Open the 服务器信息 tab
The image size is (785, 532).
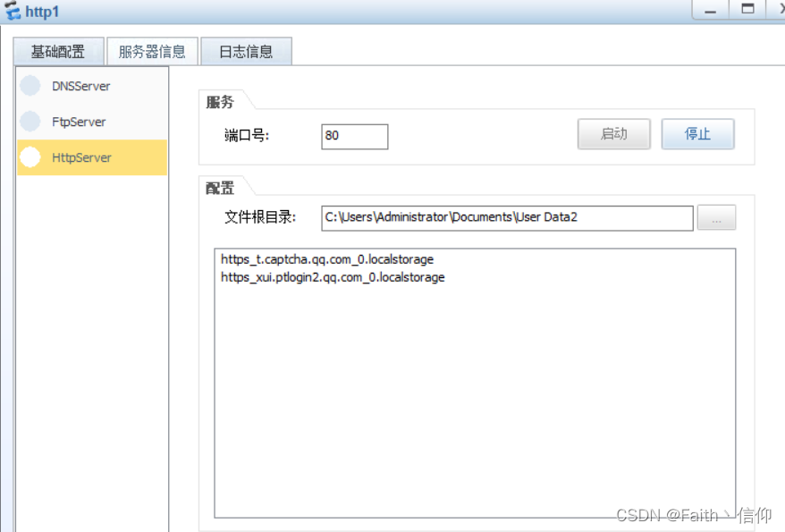(152, 52)
